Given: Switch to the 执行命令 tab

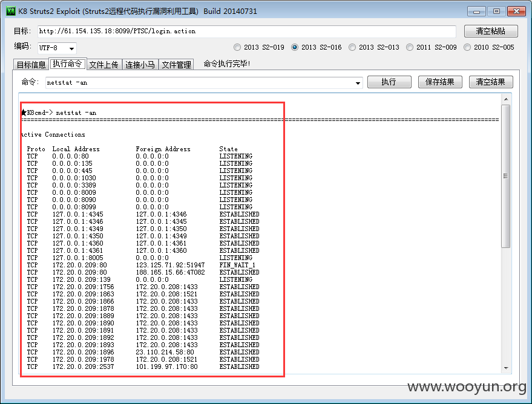Looking at the screenshot, I should click(68, 64).
